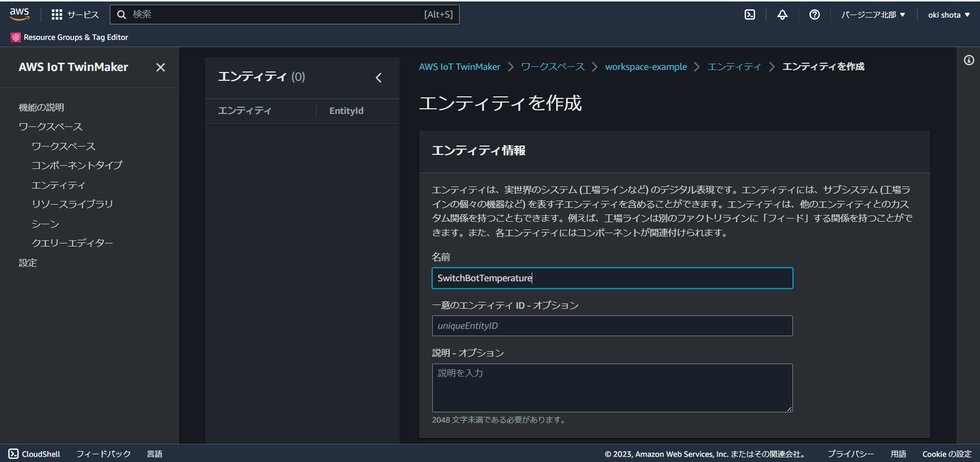Focus the 名前 field containing SwitchBotTemperature
Image resolution: width=980 pixels, height=462 pixels.
click(x=613, y=278)
